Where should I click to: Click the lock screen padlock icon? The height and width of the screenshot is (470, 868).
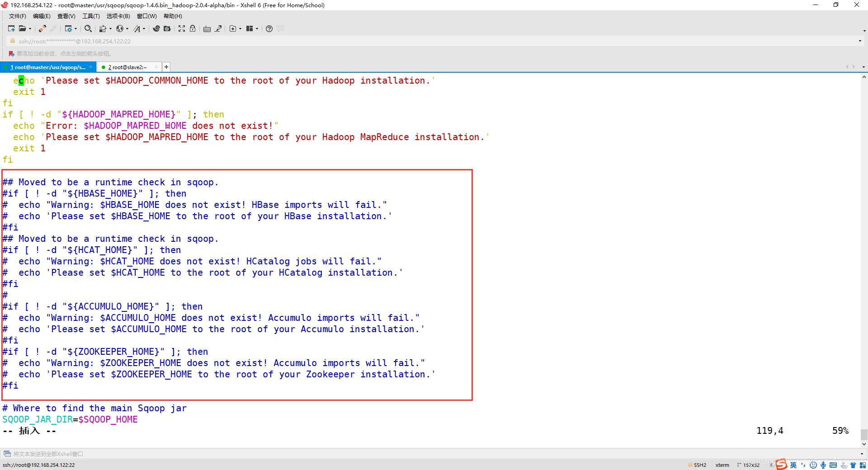click(x=193, y=28)
